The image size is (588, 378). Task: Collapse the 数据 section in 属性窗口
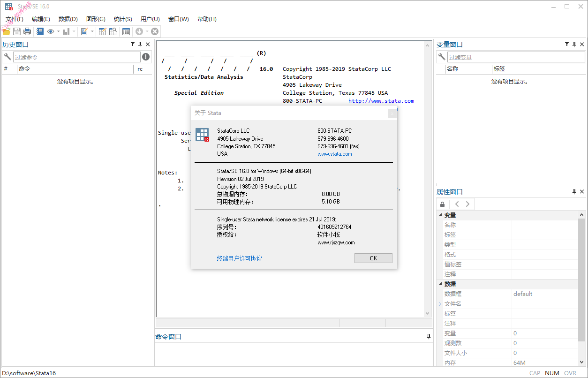click(x=440, y=284)
